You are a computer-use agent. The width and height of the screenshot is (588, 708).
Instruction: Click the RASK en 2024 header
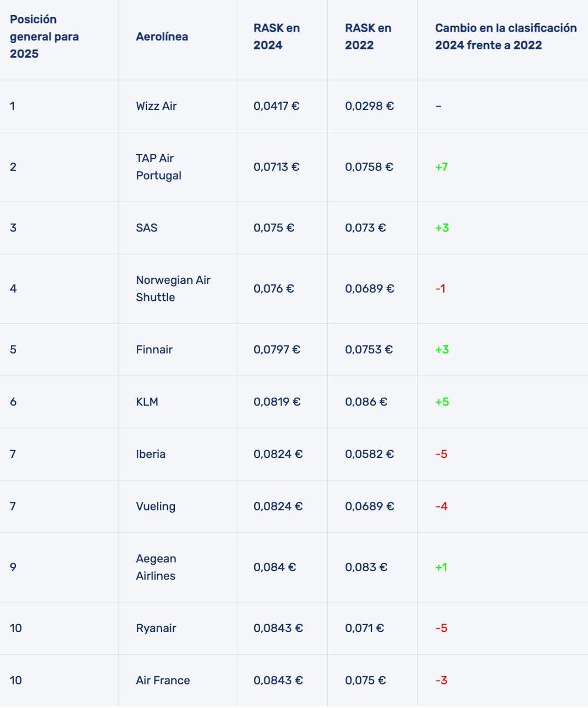coord(276,37)
